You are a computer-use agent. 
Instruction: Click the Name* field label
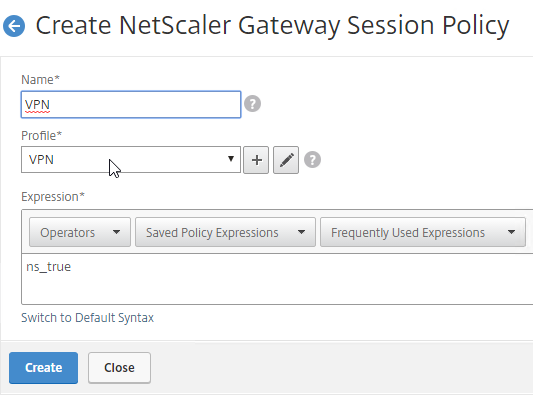pyautogui.click(x=40, y=80)
